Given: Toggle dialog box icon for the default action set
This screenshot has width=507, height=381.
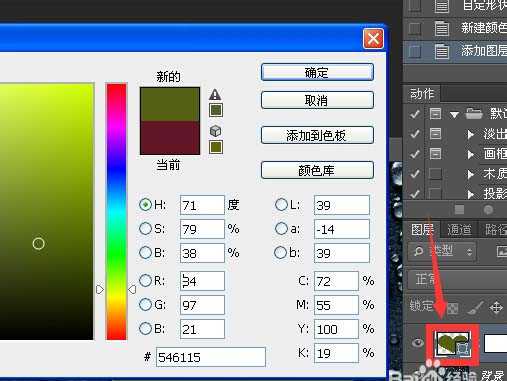Looking at the screenshot, I should 435,114.
